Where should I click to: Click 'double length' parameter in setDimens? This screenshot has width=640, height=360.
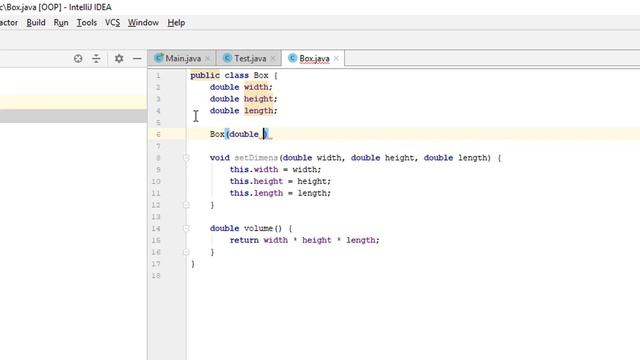coord(456,158)
